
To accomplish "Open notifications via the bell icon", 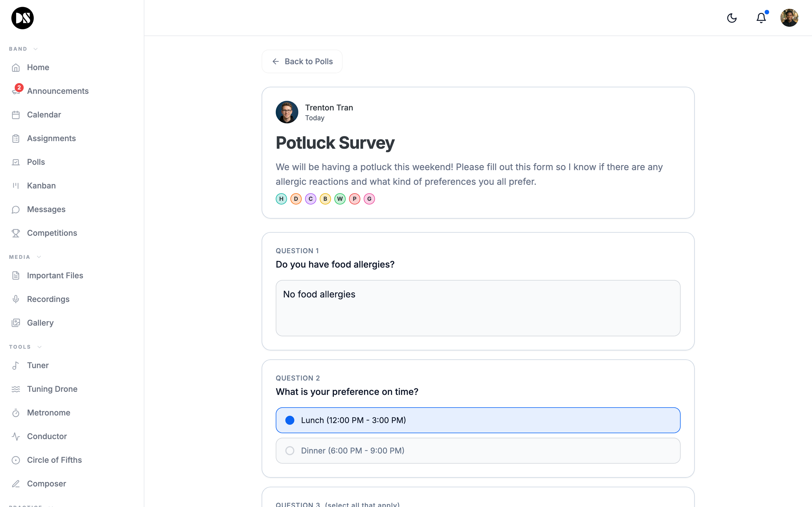I will [761, 18].
